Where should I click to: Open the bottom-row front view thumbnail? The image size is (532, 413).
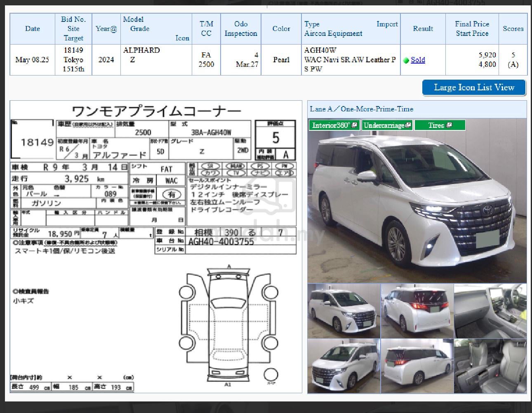pos(344,366)
